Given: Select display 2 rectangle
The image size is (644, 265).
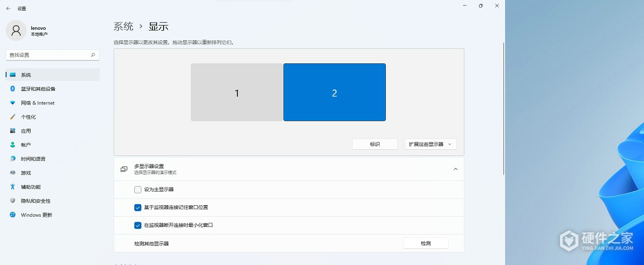Looking at the screenshot, I should (x=335, y=93).
